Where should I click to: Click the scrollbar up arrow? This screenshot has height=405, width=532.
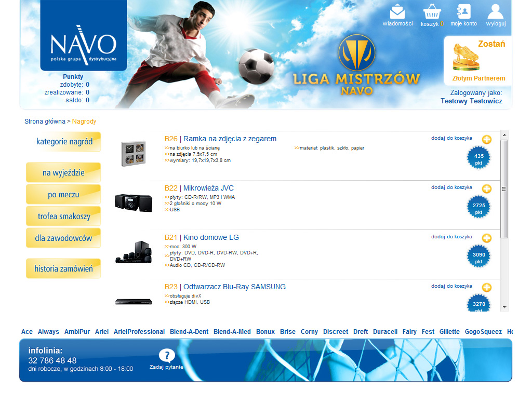coord(504,135)
